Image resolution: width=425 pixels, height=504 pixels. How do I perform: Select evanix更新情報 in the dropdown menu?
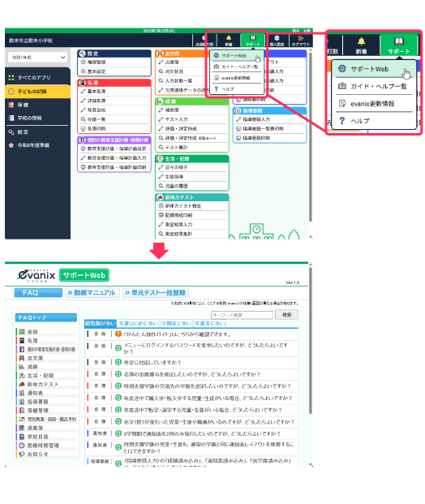pyautogui.click(x=237, y=78)
